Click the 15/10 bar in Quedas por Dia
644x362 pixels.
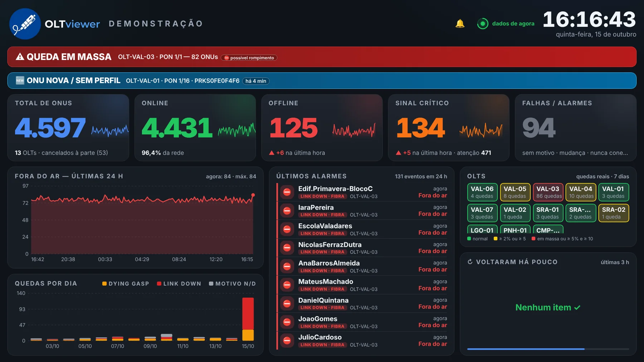pyautogui.click(x=248, y=319)
